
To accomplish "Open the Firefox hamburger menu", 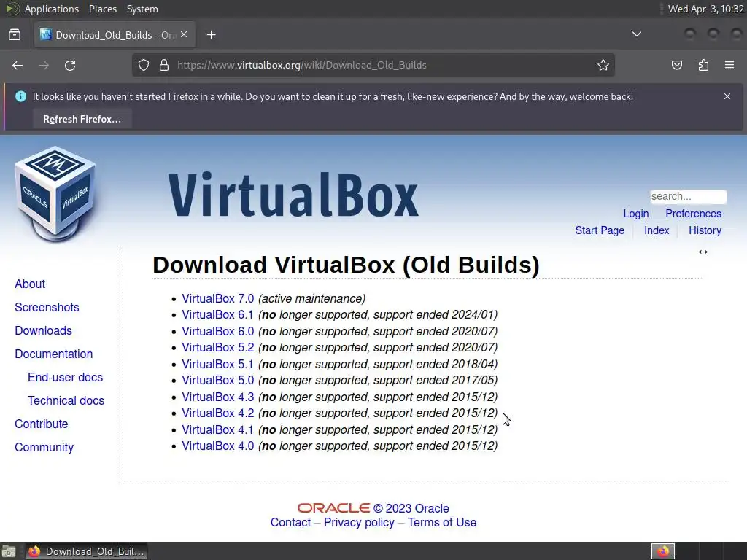I will (x=729, y=65).
